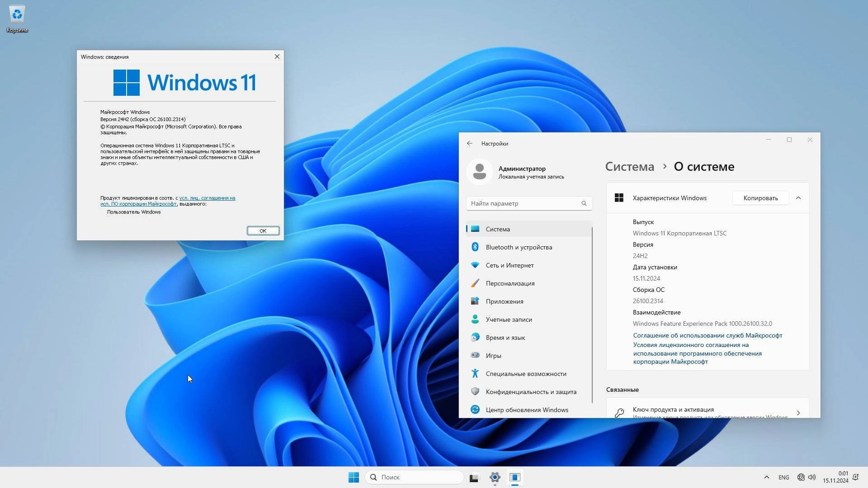Select Система in the Settings sidebar

click(529, 229)
